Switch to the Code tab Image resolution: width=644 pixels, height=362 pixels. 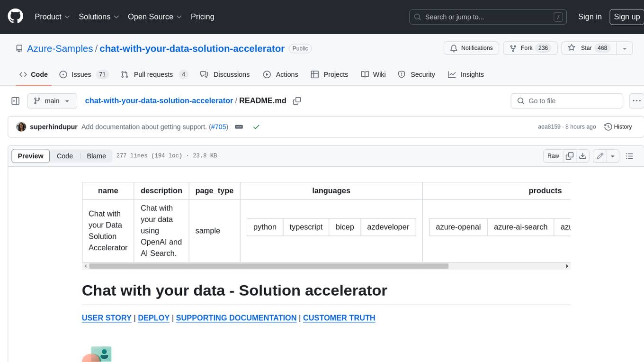[33, 74]
